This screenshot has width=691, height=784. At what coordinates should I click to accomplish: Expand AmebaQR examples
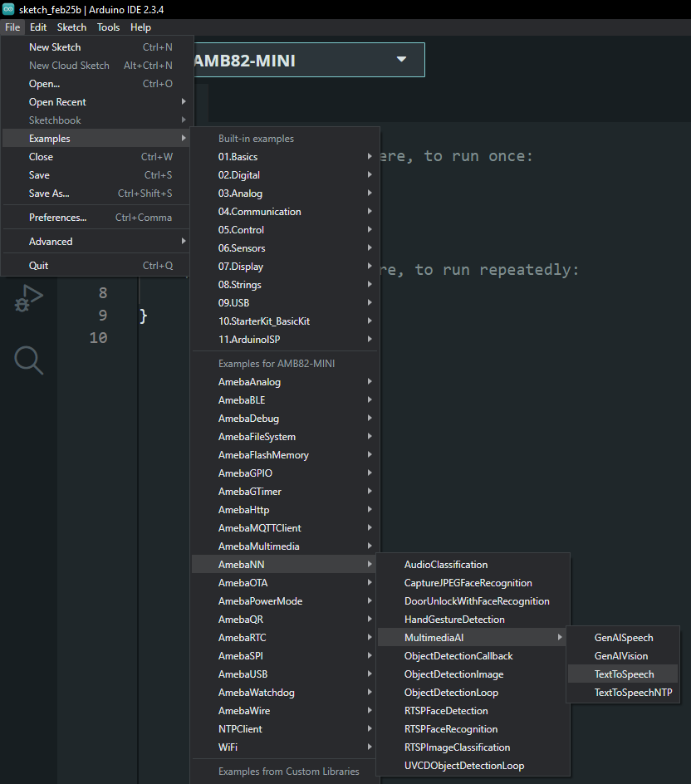tap(285, 620)
